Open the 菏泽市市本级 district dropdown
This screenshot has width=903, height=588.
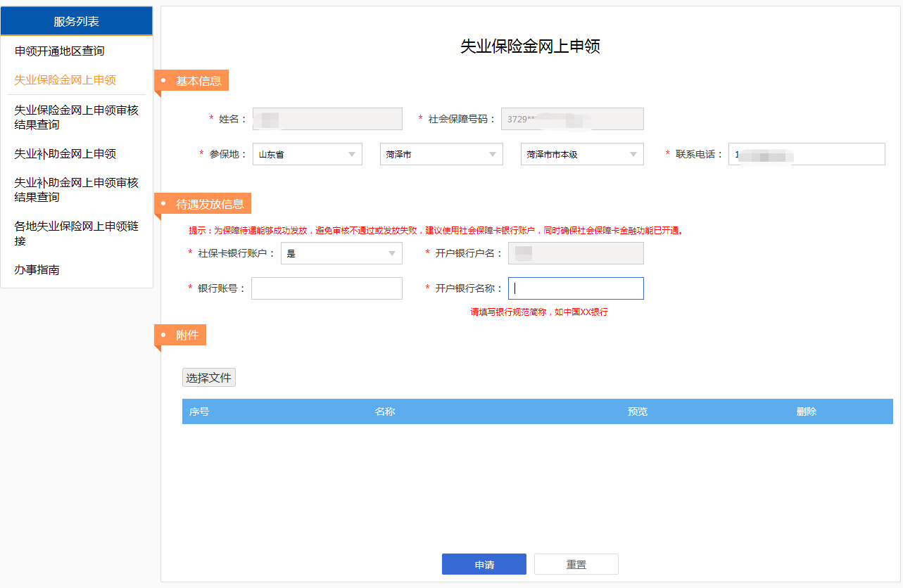[582, 154]
